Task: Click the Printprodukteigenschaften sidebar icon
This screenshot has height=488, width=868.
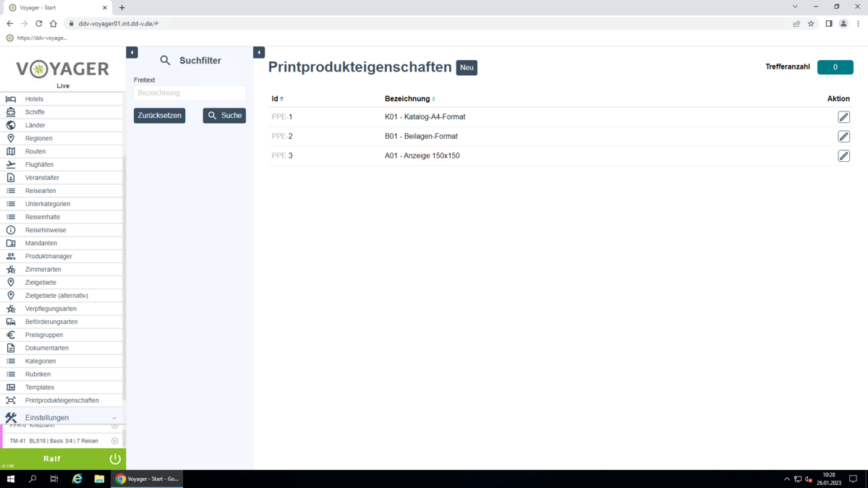Action: click(x=11, y=401)
